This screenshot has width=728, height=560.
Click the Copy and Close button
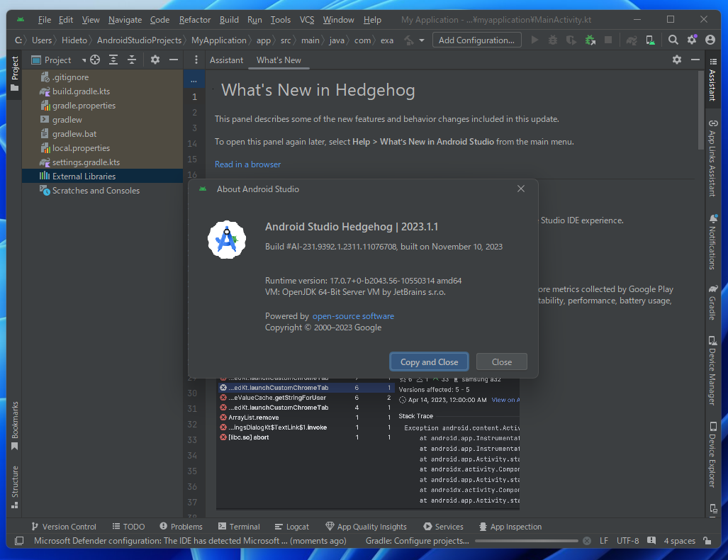pos(429,362)
